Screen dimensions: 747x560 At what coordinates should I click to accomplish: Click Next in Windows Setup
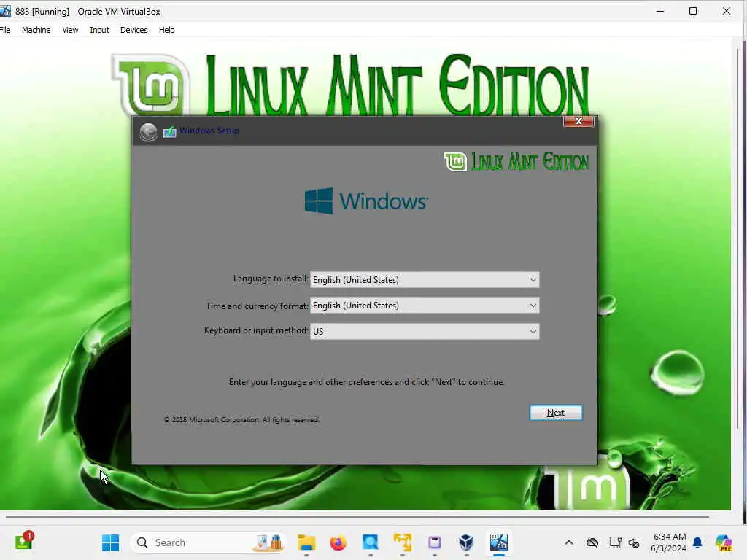pyautogui.click(x=555, y=413)
